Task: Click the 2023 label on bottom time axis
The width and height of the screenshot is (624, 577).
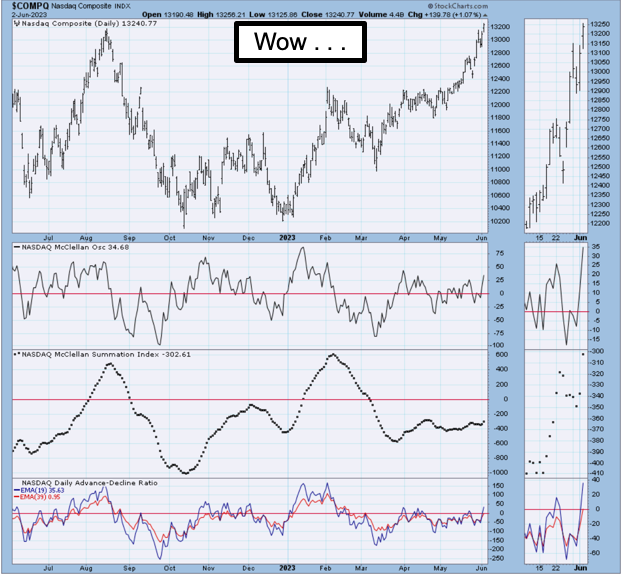Action: tap(287, 567)
